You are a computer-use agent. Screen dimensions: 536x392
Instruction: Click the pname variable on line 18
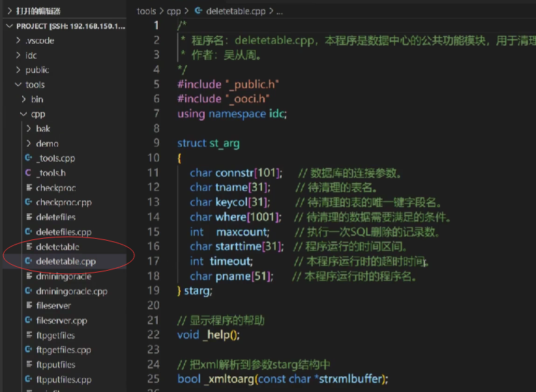233,276
